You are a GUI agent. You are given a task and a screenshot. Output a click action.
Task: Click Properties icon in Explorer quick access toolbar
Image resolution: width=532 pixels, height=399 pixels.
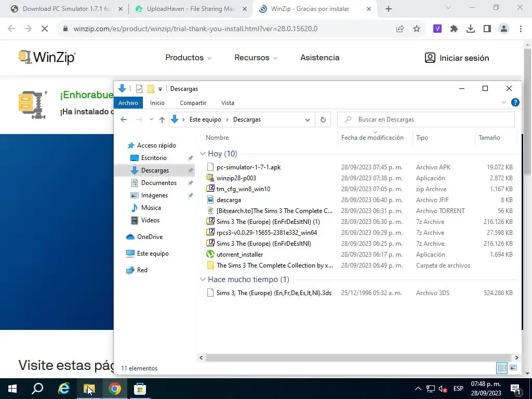tap(139, 89)
